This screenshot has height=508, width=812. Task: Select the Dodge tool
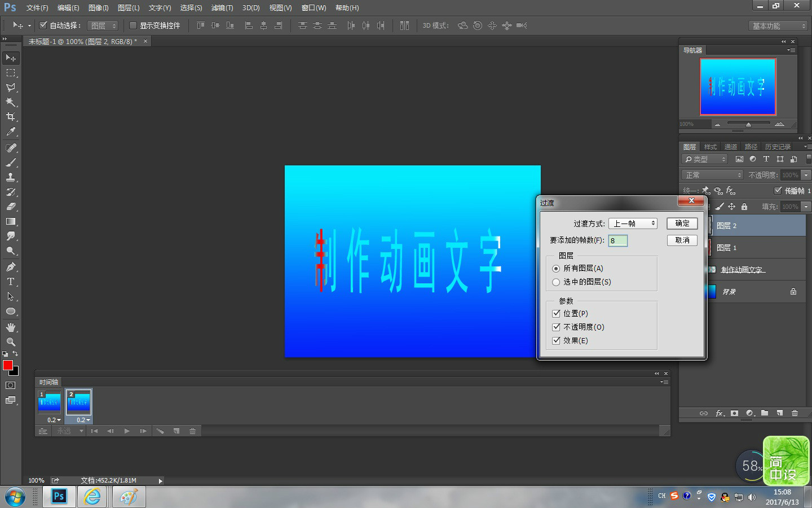[11, 251]
